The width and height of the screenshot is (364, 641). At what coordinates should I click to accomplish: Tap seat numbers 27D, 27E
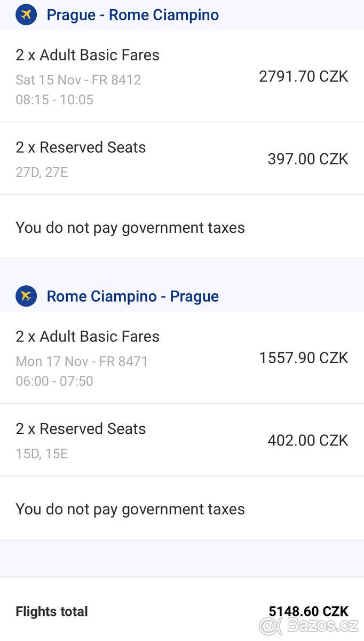42,173
